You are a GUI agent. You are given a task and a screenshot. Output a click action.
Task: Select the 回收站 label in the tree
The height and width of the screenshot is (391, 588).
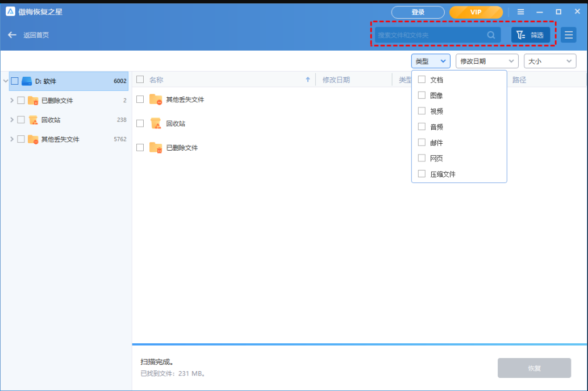click(51, 120)
